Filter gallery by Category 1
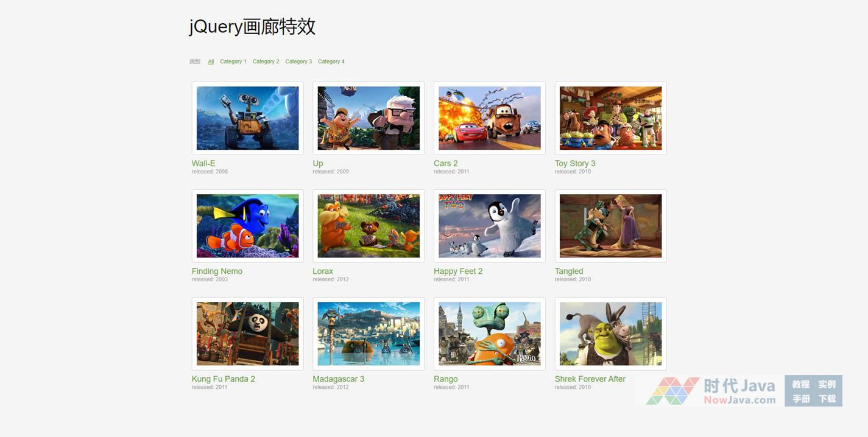The width and height of the screenshot is (868, 437). pyautogui.click(x=233, y=61)
